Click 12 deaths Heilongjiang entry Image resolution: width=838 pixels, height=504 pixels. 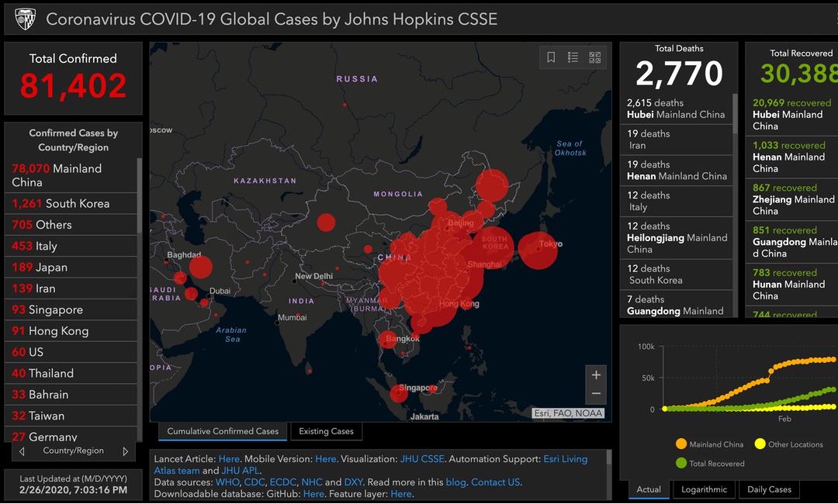[676, 238]
